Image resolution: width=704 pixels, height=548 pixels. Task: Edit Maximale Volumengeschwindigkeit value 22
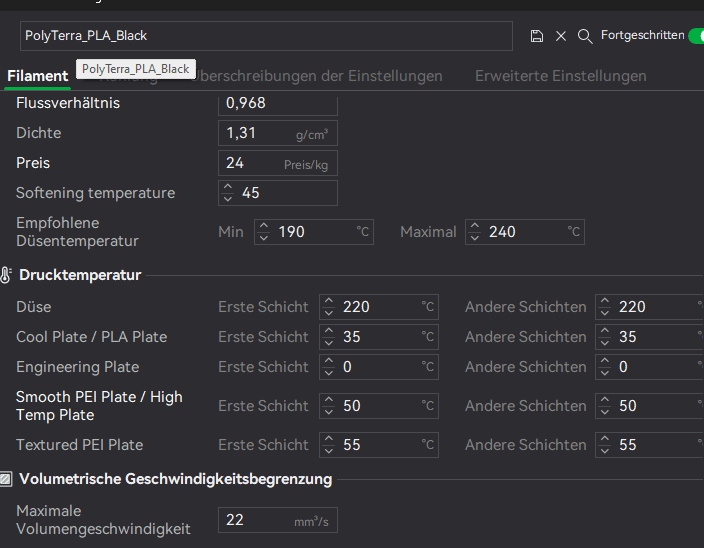coord(278,520)
